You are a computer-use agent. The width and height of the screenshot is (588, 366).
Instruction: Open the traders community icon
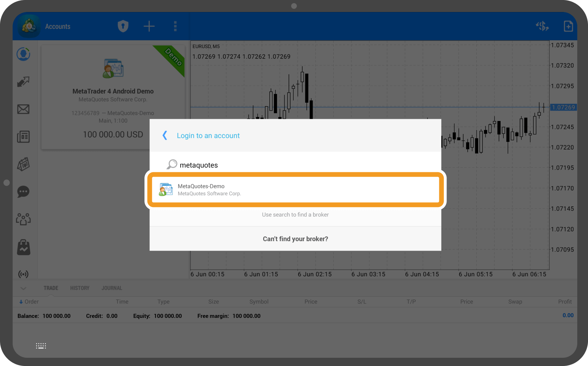(x=23, y=219)
